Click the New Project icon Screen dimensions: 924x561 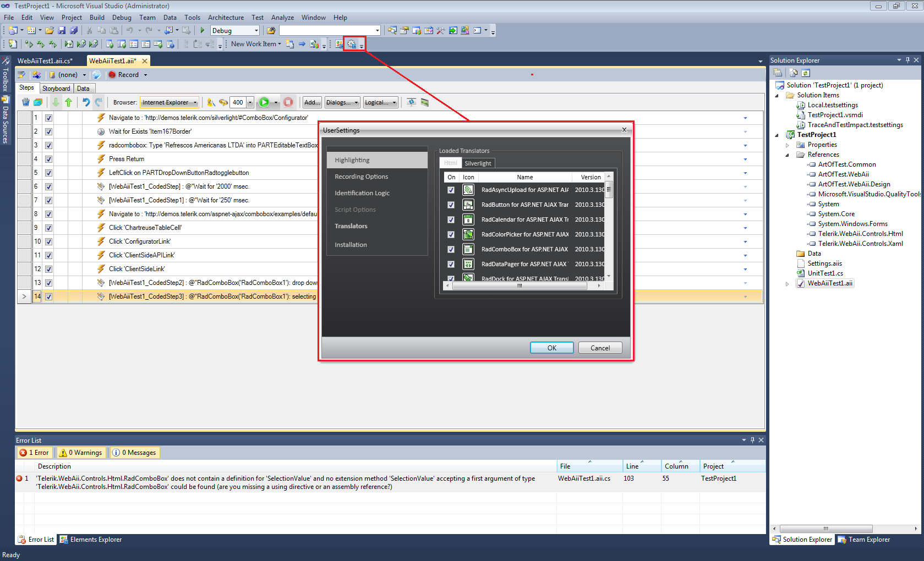pyautogui.click(x=13, y=31)
